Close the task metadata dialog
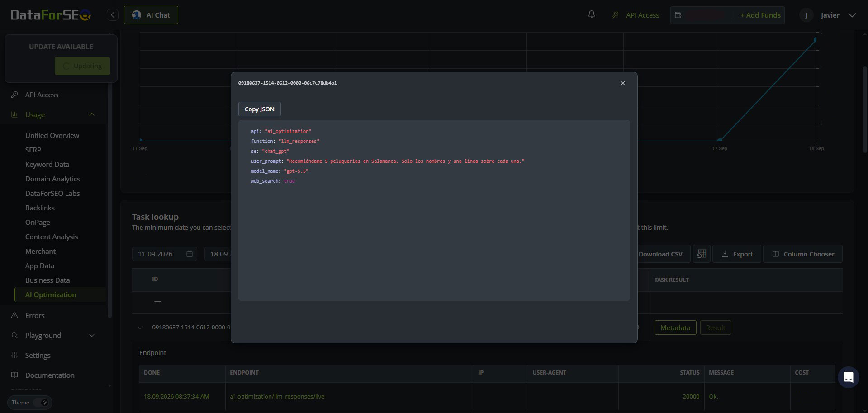 coord(623,83)
